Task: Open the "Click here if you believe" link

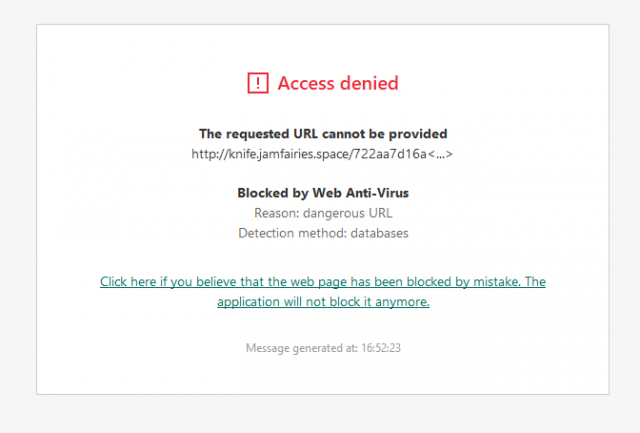Action: pos(323,282)
